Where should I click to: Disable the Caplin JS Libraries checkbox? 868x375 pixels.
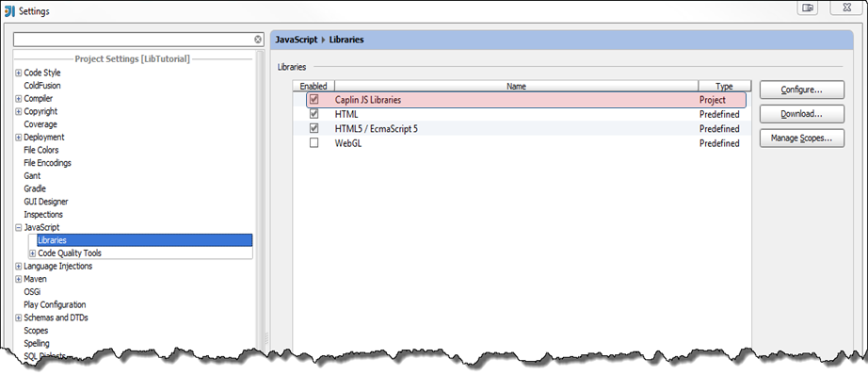(313, 100)
